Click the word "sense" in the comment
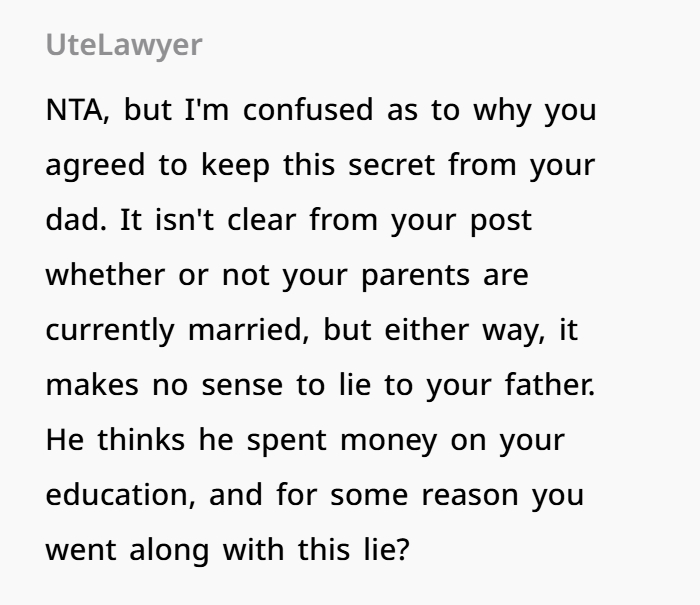This screenshot has width=700, height=605. [x=242, y=385]
